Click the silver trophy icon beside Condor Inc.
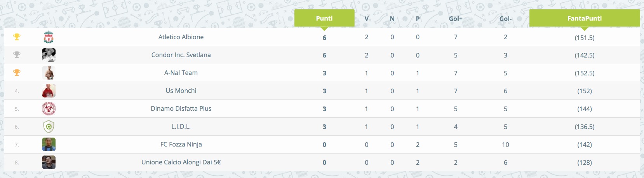This screenshot has width=644, height=178. point(17,55)
